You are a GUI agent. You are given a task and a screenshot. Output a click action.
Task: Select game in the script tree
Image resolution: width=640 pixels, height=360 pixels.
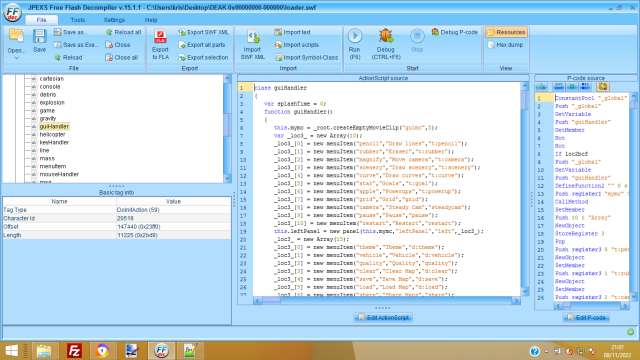point(47,111)
